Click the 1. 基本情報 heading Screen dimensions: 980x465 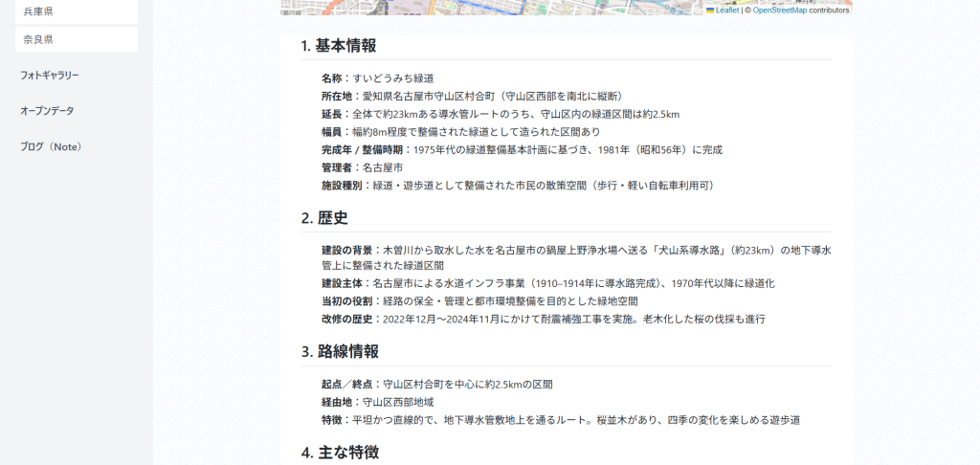click(338, 46)
